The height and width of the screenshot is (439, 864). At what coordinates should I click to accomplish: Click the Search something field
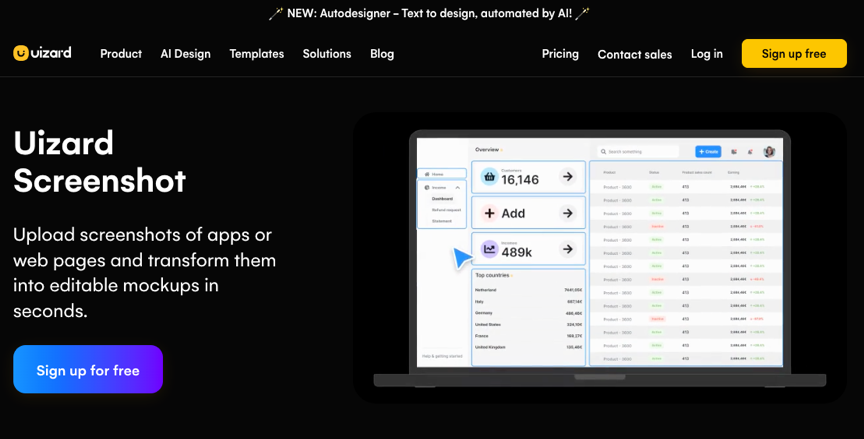(x=638, y=151)
